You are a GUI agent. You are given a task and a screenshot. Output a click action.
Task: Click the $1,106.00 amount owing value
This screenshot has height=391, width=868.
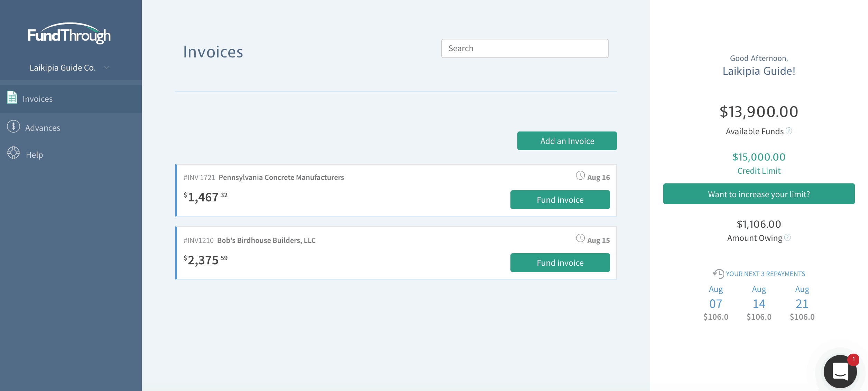tap(759, 224)
